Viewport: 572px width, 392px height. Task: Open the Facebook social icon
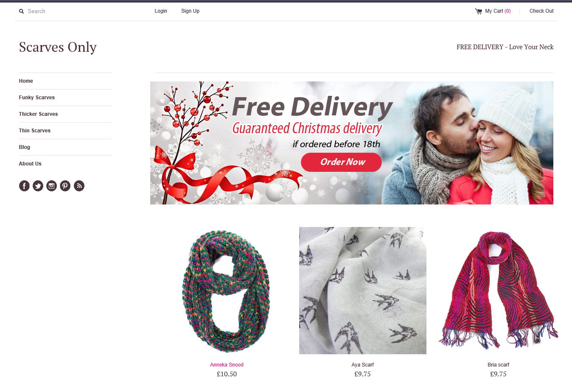click(24, 186)
